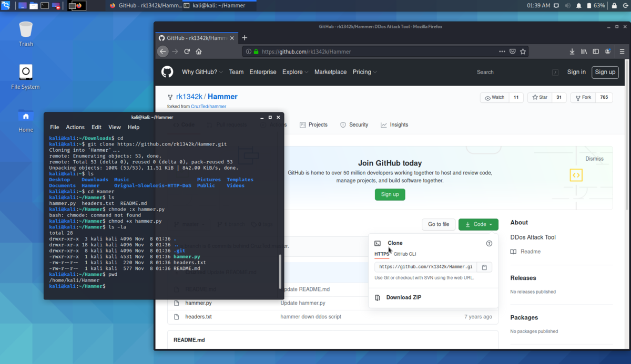
Task: Open the Edit menu in terminal
Action: point(96,127)
